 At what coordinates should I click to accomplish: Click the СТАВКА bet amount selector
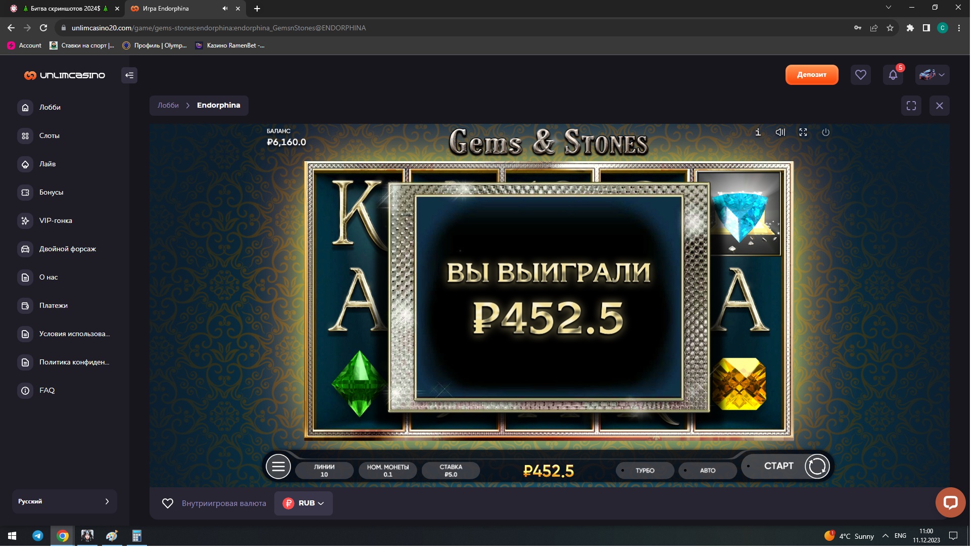coord(451,471)
